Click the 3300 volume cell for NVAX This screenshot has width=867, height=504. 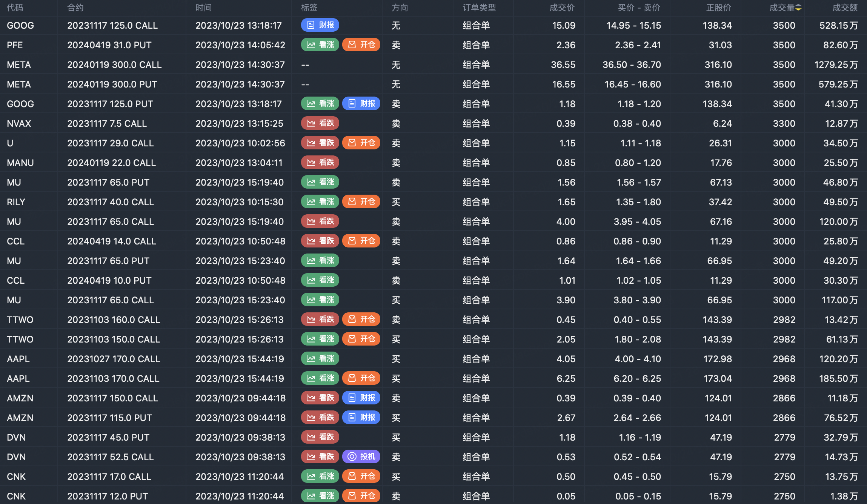(784, 124)
